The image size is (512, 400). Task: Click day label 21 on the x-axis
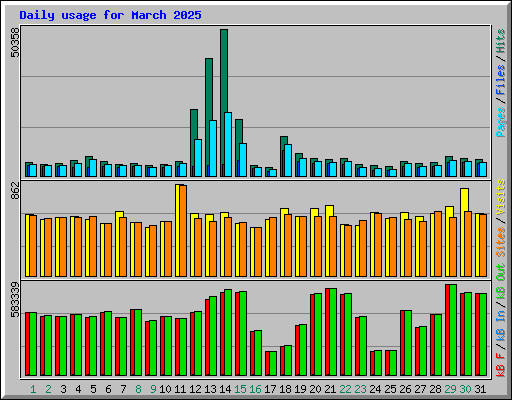pos(330,389)
